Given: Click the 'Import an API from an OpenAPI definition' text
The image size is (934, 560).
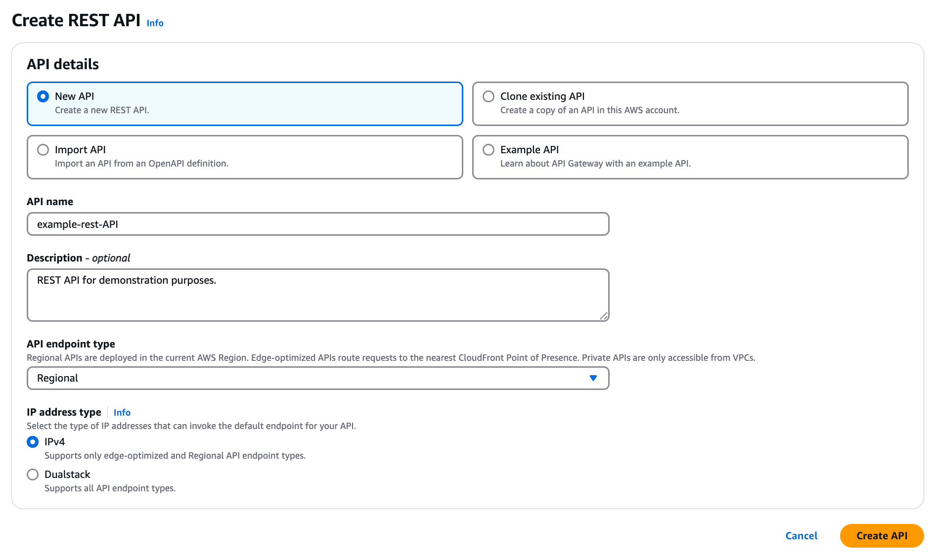Looking at the screenshot, I should [x=141, y=164].
